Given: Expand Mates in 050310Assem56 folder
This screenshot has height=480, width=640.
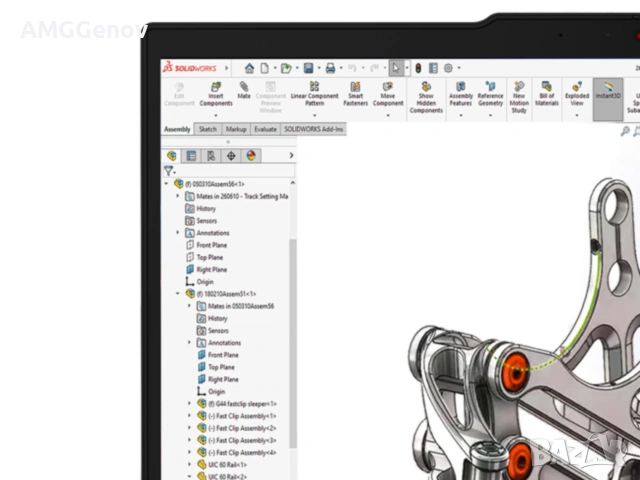Looking at the screenshot, I should tap(189, 306).
